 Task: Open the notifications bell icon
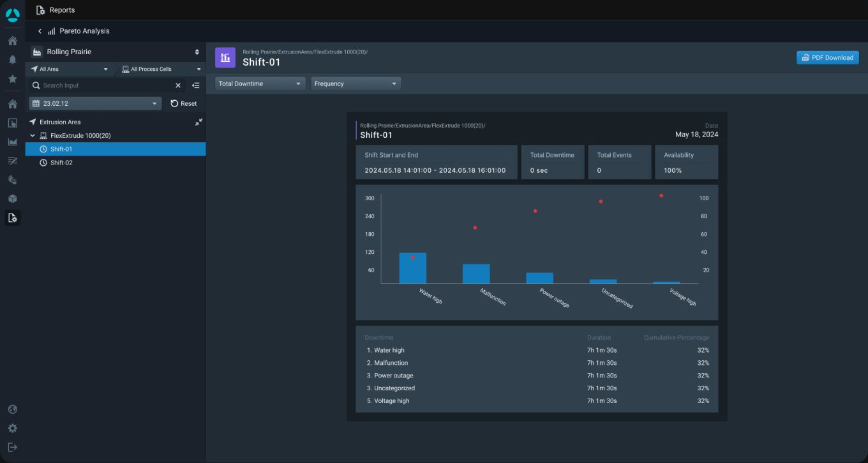(x=12, y=60)
